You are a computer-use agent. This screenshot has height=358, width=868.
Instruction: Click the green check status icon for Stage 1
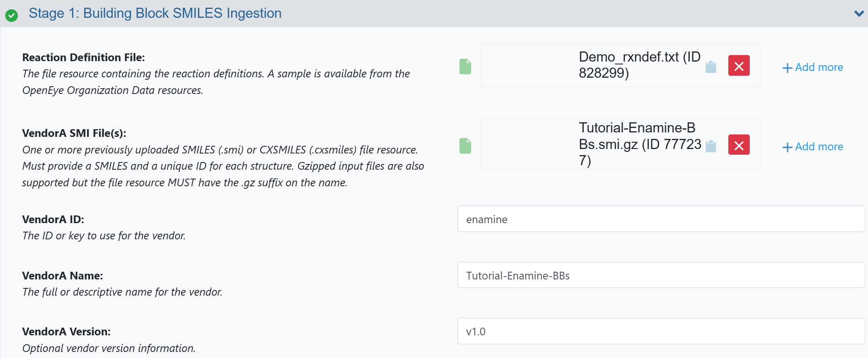click(x=11, y=15)
